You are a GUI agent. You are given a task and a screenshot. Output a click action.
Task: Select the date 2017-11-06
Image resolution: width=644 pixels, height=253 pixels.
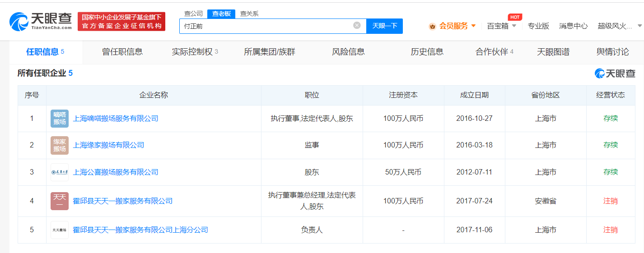point(474,230)
